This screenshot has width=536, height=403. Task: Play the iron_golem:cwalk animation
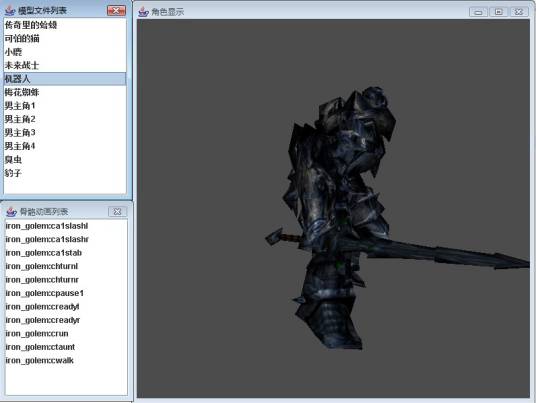[66, 360]
